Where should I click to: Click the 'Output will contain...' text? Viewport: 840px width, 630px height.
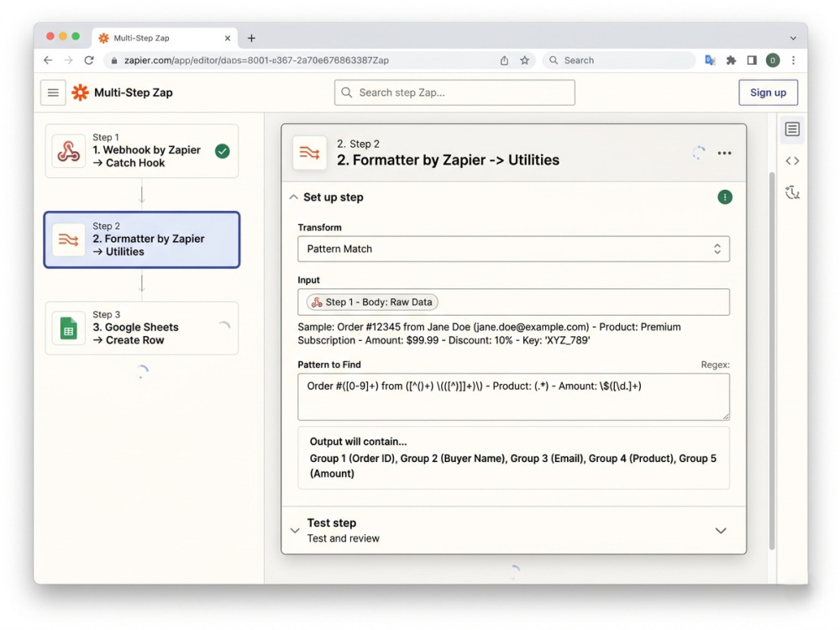359,442
